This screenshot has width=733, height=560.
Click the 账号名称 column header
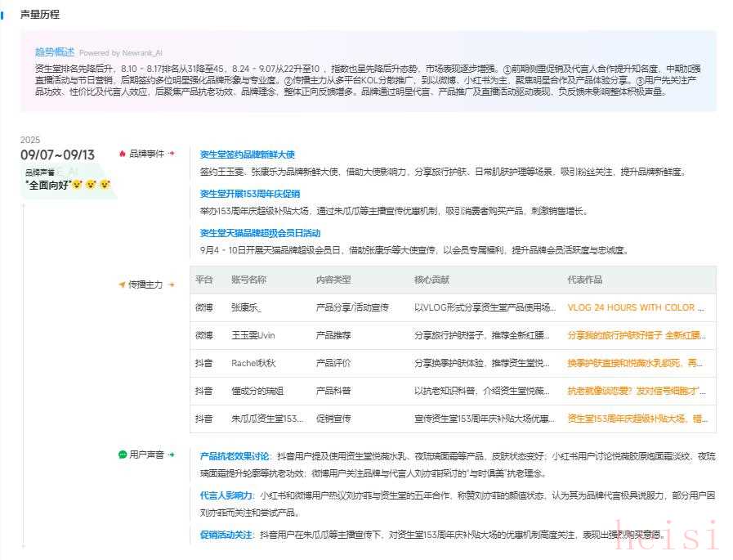[248, 280]
